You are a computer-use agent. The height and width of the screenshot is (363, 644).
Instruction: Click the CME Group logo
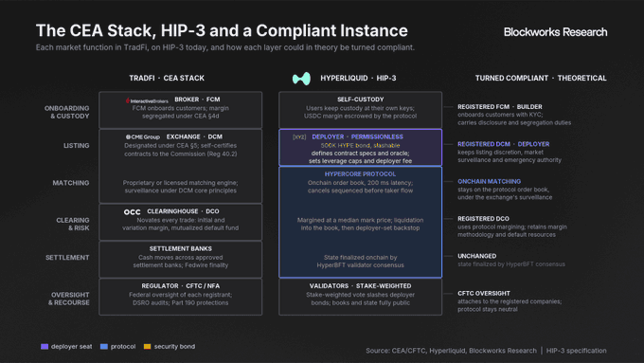[142, 136]
